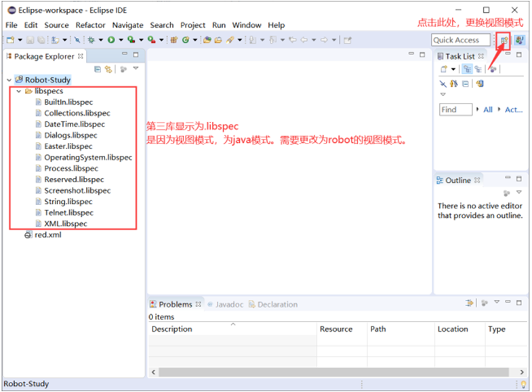This screenshot has width=532, height=392.
Task: Toggle Scheduled presentation in Task List
Action: pos(478,70)
